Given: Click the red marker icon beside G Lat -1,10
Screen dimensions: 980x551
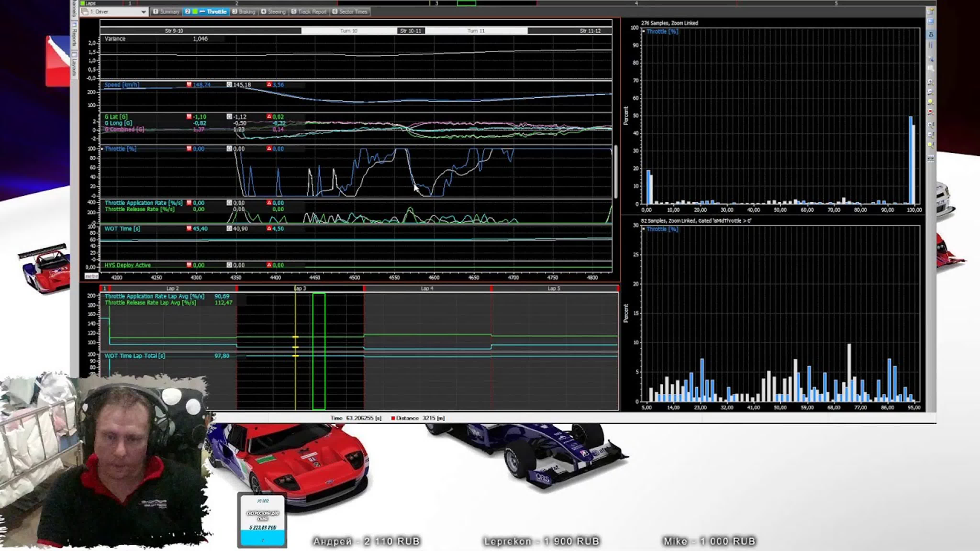Looking at the screenshot, I should (x=189, y=117).
